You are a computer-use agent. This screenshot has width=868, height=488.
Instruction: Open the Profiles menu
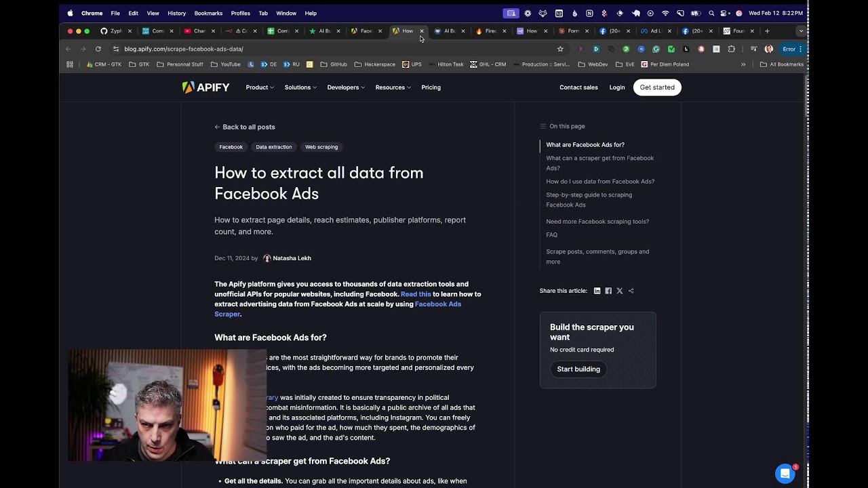click(240, 13)
